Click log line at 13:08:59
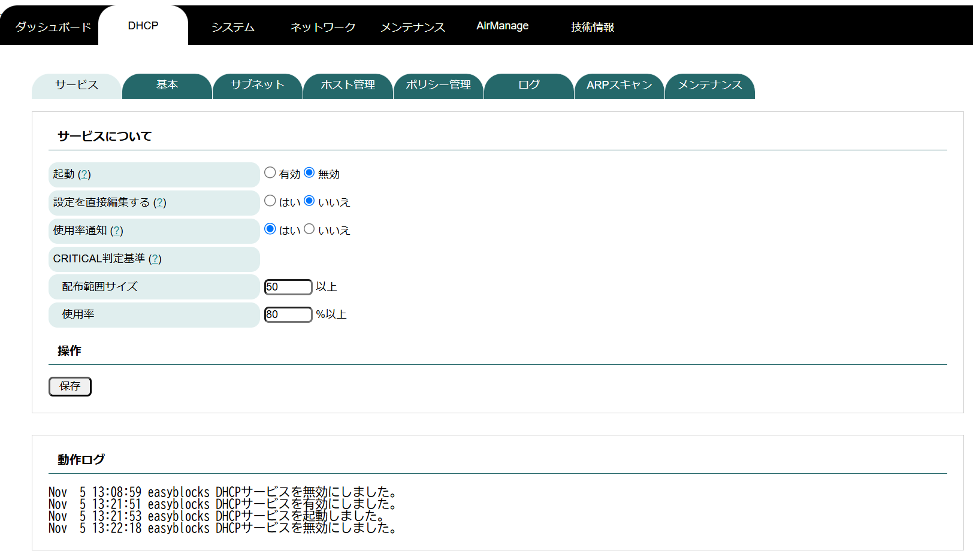This screenshot has width=973, height=560. pos(222,492)
